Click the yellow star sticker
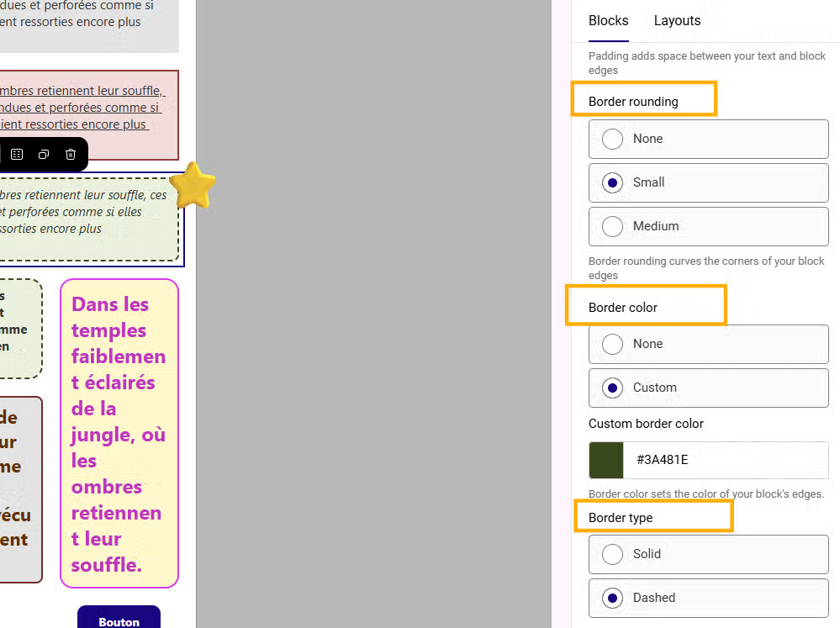 click(193, 185)
